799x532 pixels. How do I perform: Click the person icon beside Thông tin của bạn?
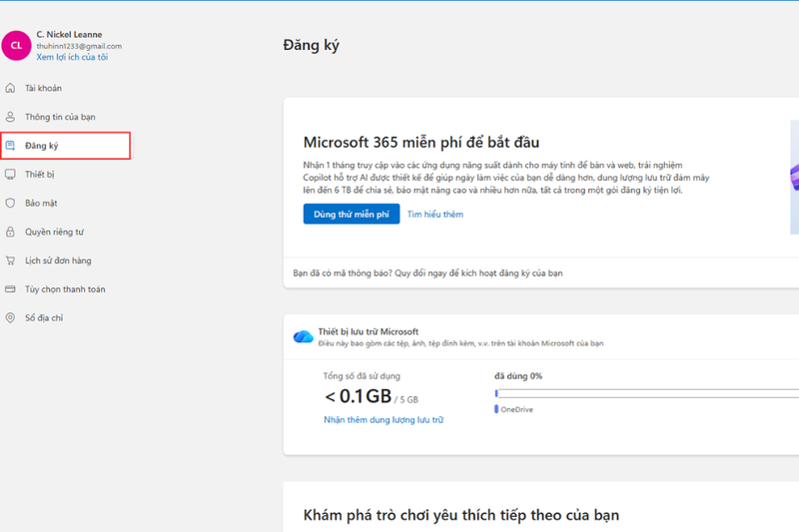(10, 117)
